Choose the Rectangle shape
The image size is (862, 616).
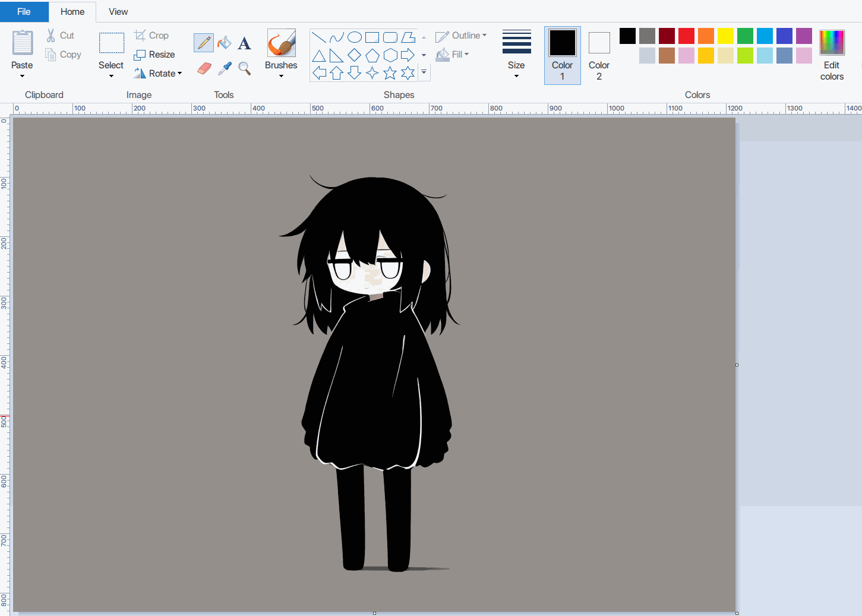click(372, 37)
